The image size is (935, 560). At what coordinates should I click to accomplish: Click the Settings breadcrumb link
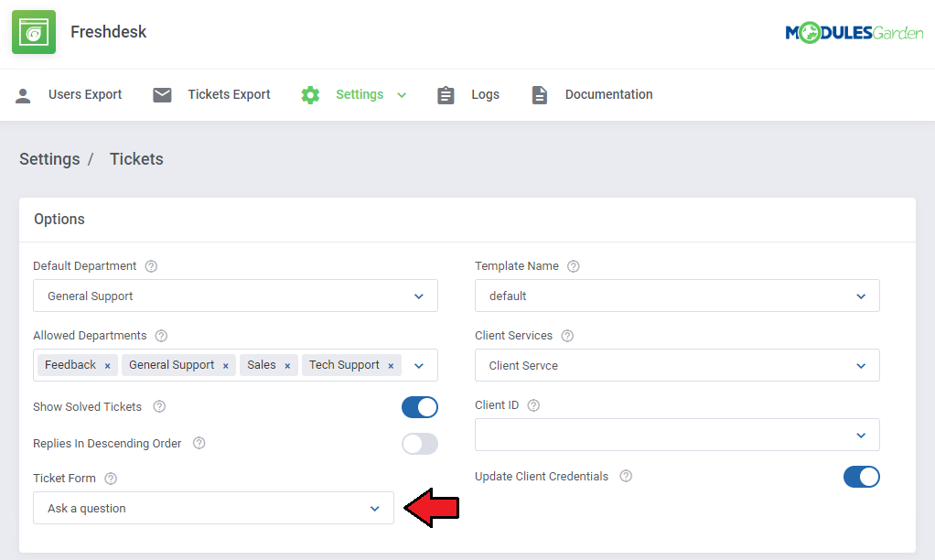click(x=49, y=159)
